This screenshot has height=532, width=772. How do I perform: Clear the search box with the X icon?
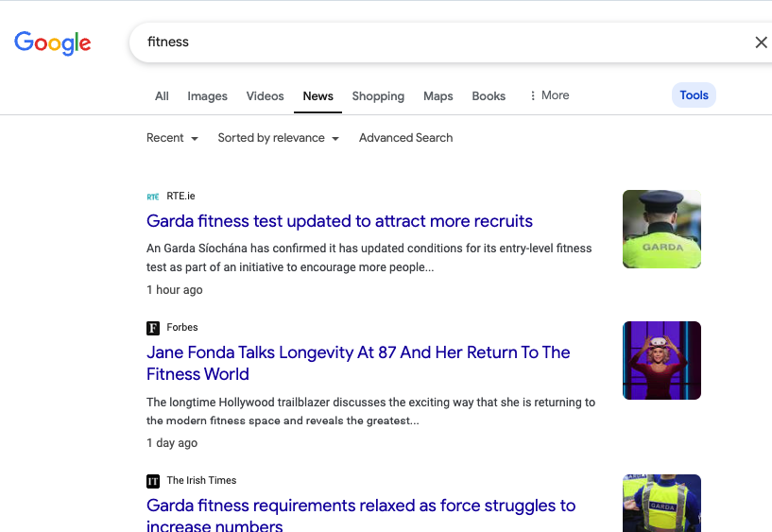[761, 43]
